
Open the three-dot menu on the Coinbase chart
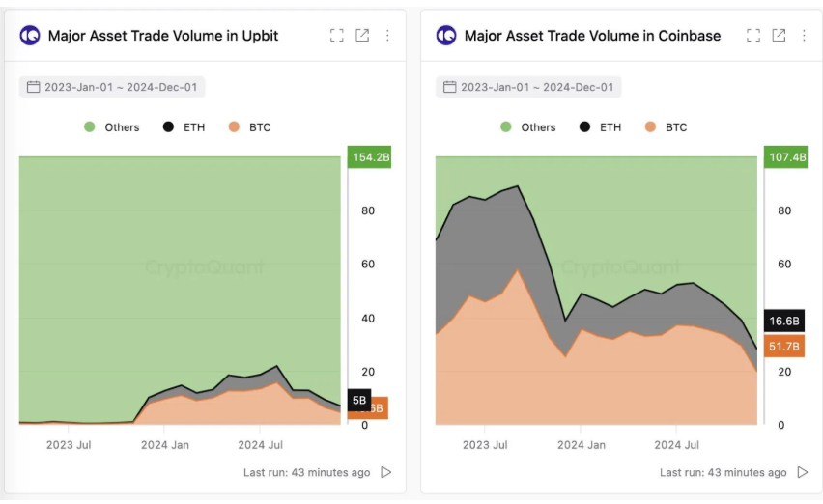point(804,36)
